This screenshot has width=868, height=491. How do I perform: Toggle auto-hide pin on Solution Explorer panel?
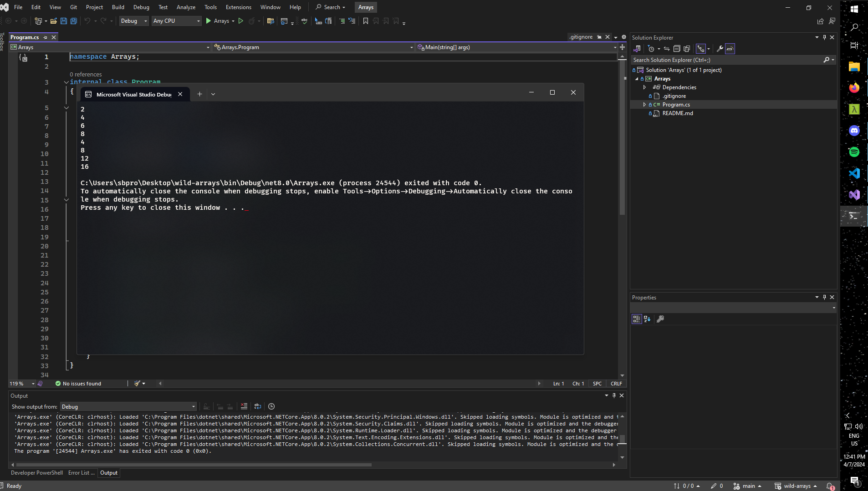pos(824,37)
